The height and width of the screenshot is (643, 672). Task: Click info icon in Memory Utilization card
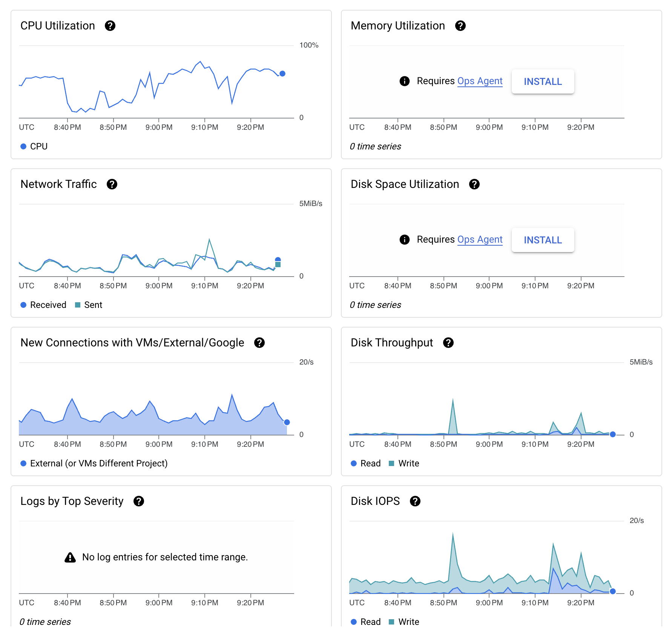(x=404, y=81)
